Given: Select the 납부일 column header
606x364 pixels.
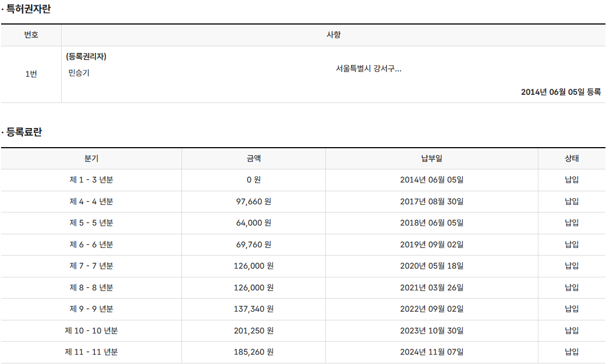Looking at the screenshot, I should (432, 159).
